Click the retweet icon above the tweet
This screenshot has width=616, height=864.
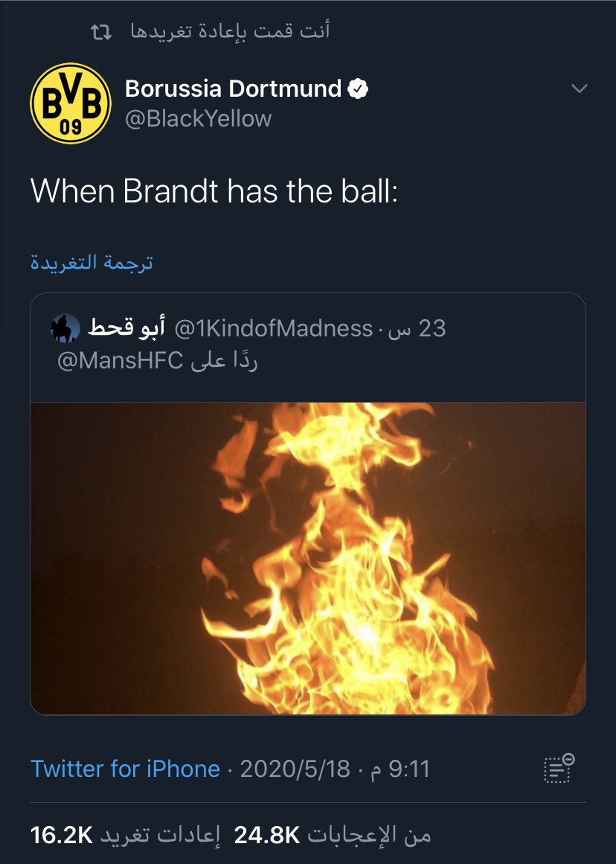[101, 33]
